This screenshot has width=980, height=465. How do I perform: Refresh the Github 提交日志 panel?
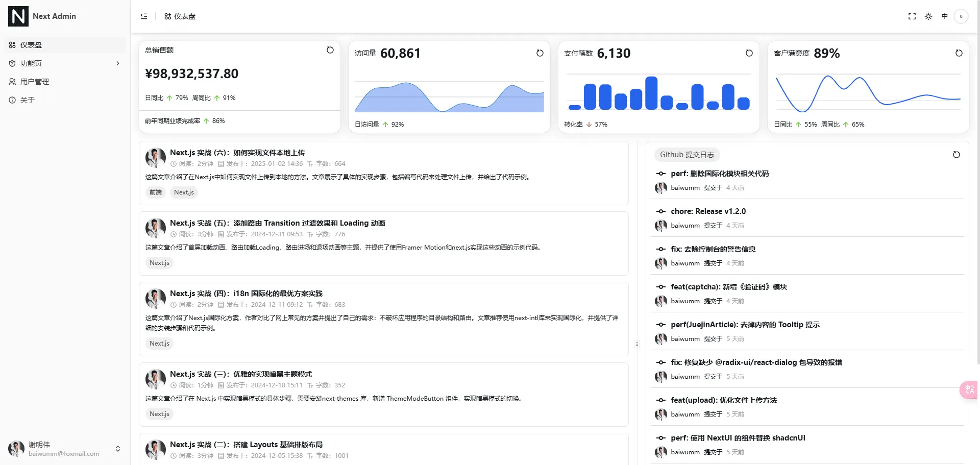(x=957, y=155)
